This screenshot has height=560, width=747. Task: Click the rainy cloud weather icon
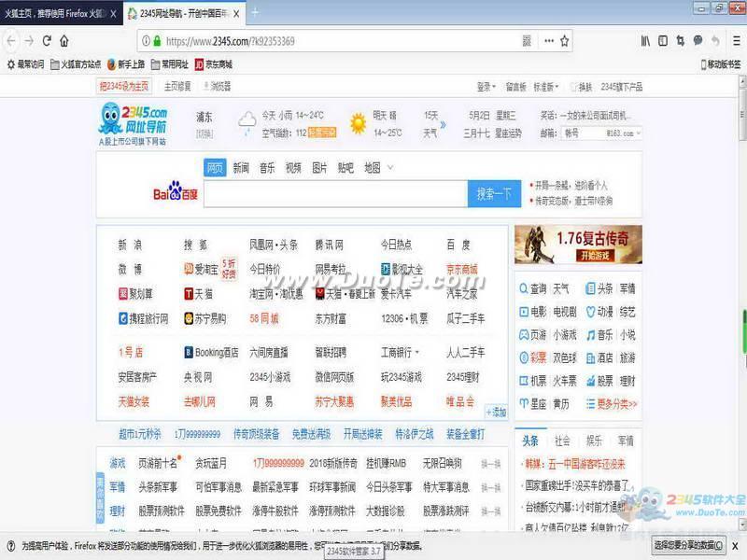[247, 123]
